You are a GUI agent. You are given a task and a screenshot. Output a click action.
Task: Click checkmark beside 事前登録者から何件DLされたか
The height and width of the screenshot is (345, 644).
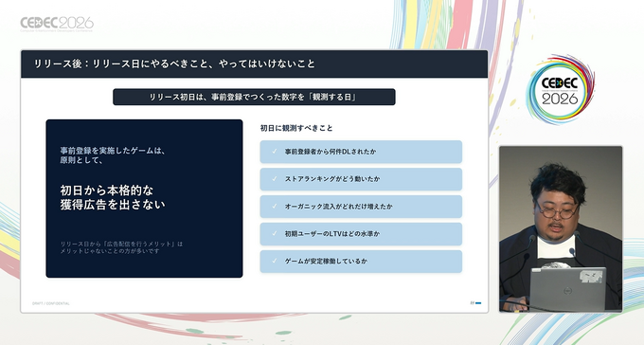click(x=275, y=152)
